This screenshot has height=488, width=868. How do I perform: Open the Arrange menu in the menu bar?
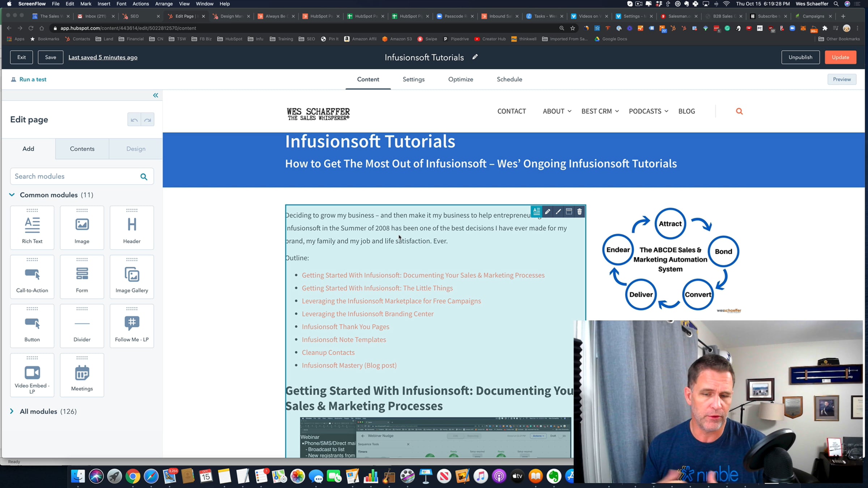163,4
